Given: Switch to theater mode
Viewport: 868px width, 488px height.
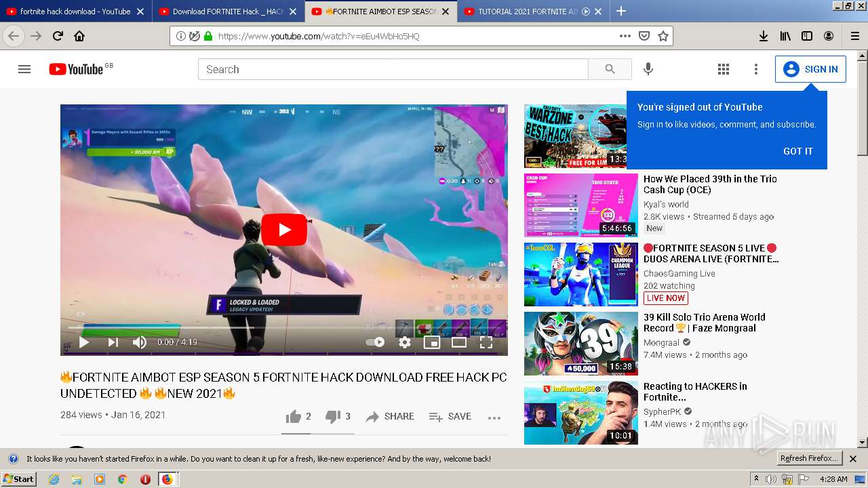Looking at the screenshot, I should pos(459,342).
